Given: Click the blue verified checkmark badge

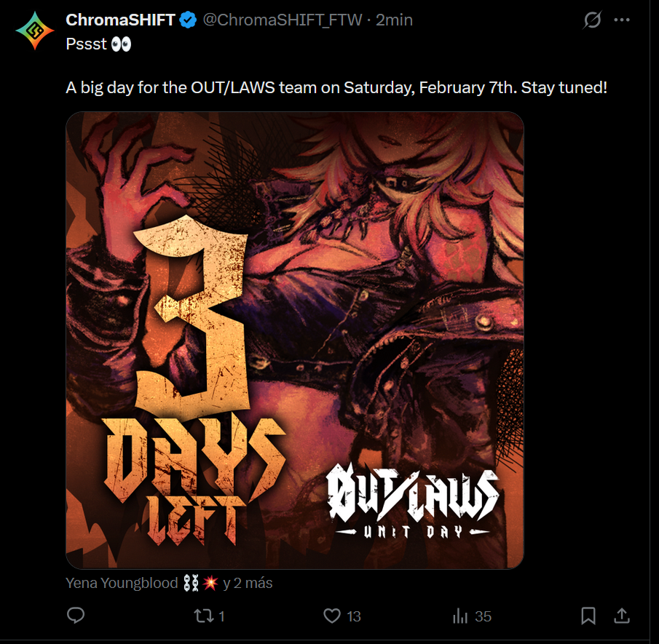Looking at the screenshot, I should pyautogui.click(x=188, y=20).
